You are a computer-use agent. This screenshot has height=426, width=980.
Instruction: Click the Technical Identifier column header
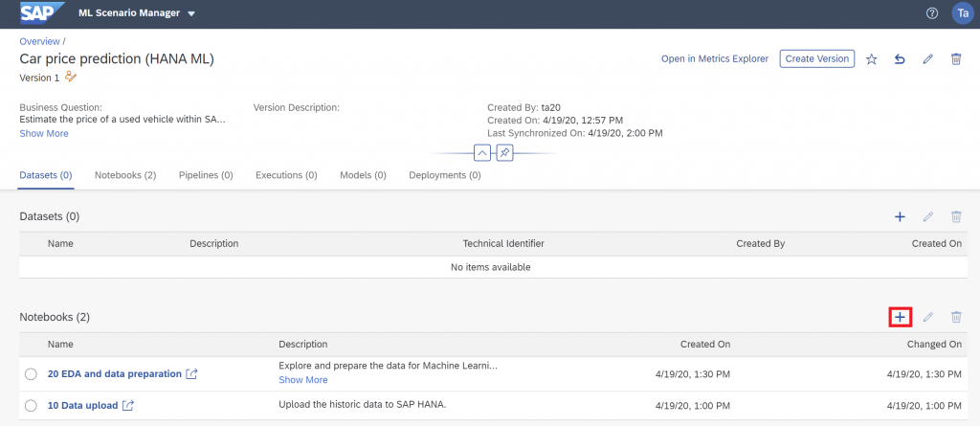pos(503,243)
